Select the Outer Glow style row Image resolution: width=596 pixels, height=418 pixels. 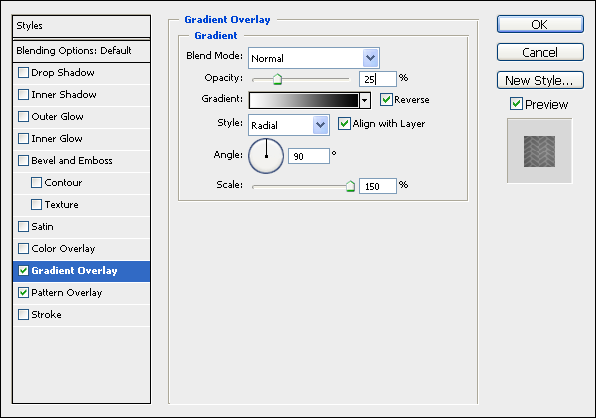point(81,117)
